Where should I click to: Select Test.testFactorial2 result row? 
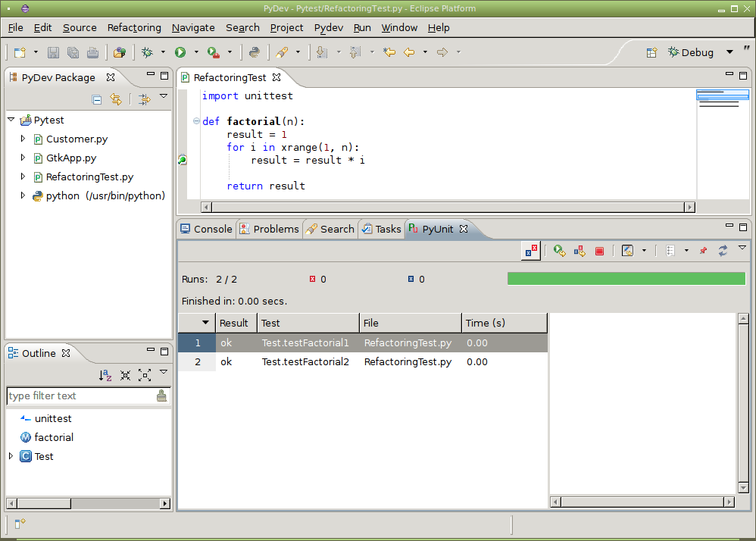tap(363, 361)
